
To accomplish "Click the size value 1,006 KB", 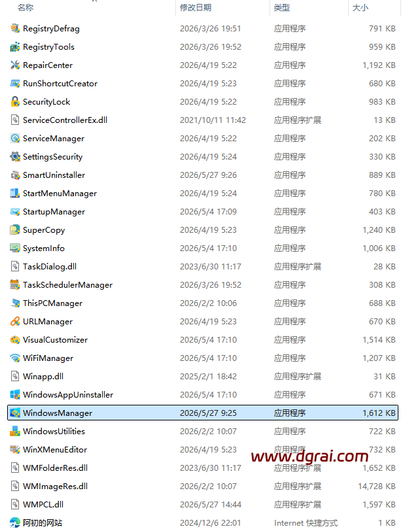I will click(x=379, y=248).
